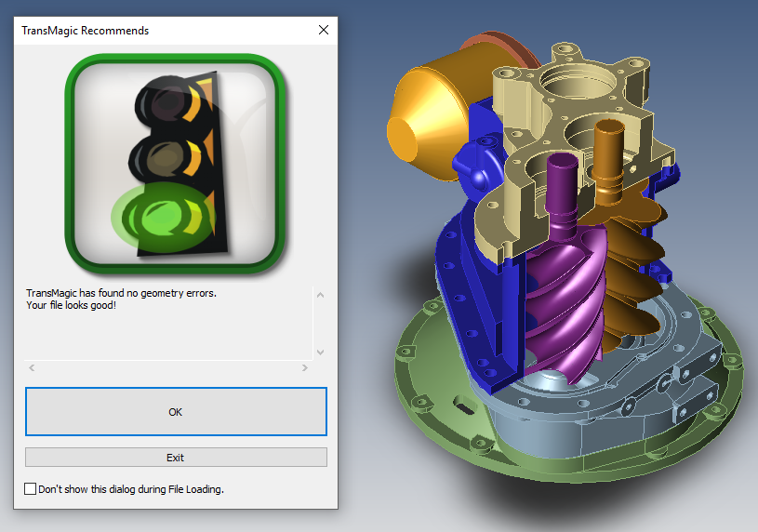Click the message box down scroll arrow
758x532 pixels.
point(320,352)
